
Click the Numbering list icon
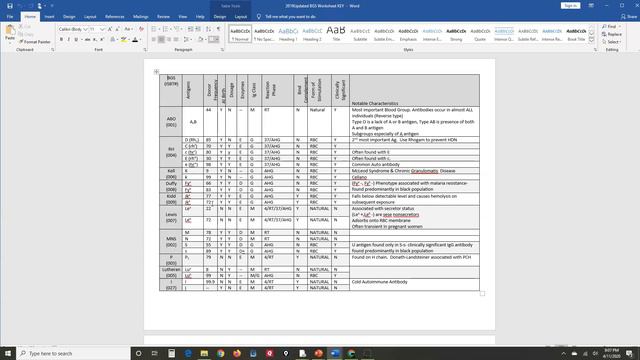coord(166,29)
